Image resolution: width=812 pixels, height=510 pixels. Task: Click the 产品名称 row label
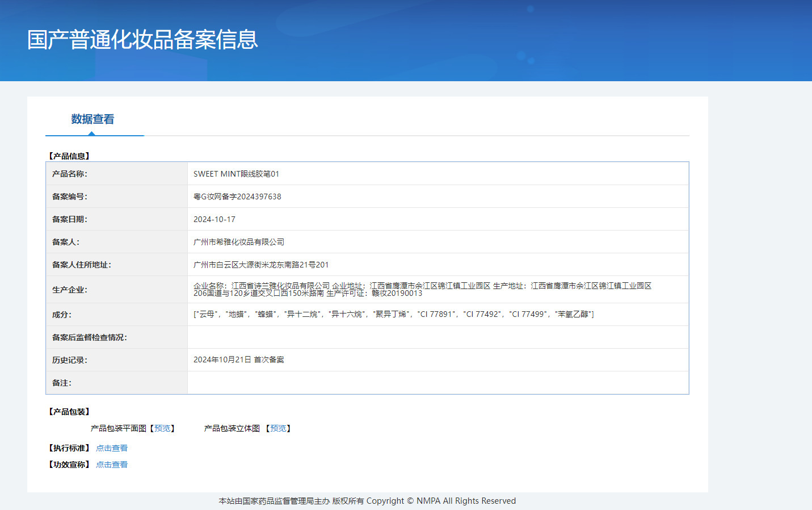pyautogui.click(x=70, y=174)
